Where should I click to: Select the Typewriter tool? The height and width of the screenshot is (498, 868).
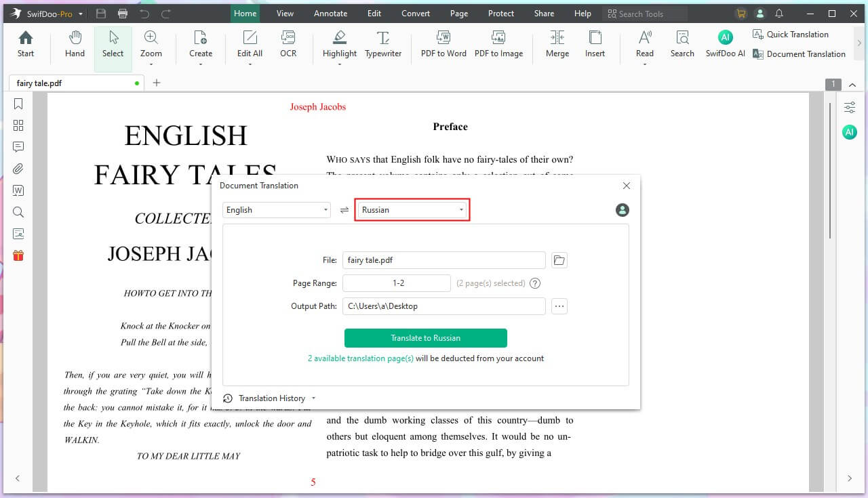(383, 44)
